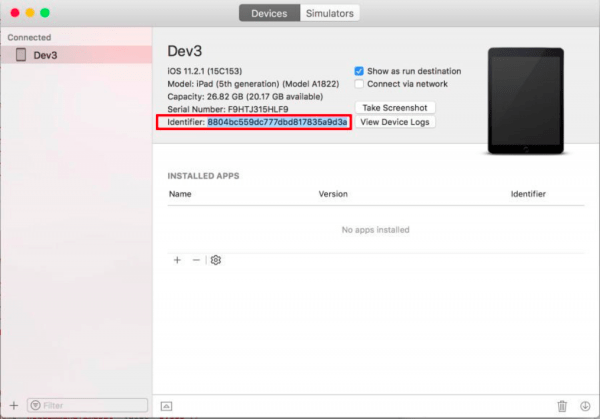Image resolution: width=600 pixels, height=419 pixels.
Task: Add a device with the sidebar plus
Action: coord(14,405)
